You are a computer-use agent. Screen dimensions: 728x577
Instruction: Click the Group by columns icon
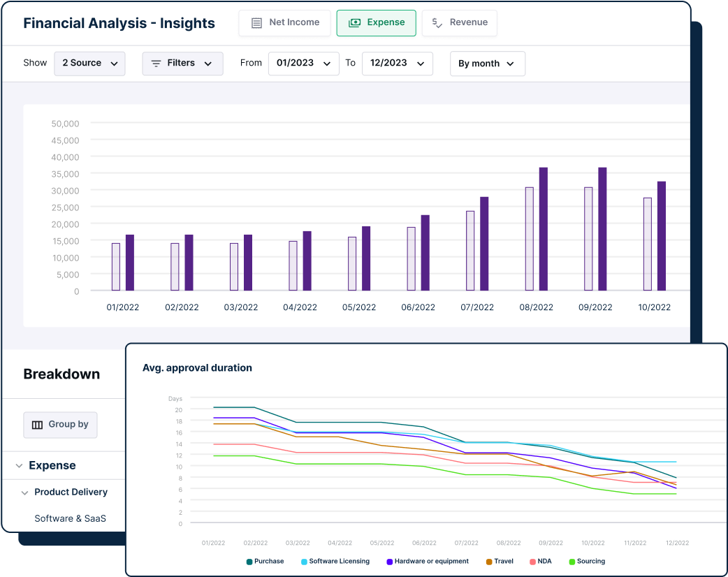coord(37,425)
